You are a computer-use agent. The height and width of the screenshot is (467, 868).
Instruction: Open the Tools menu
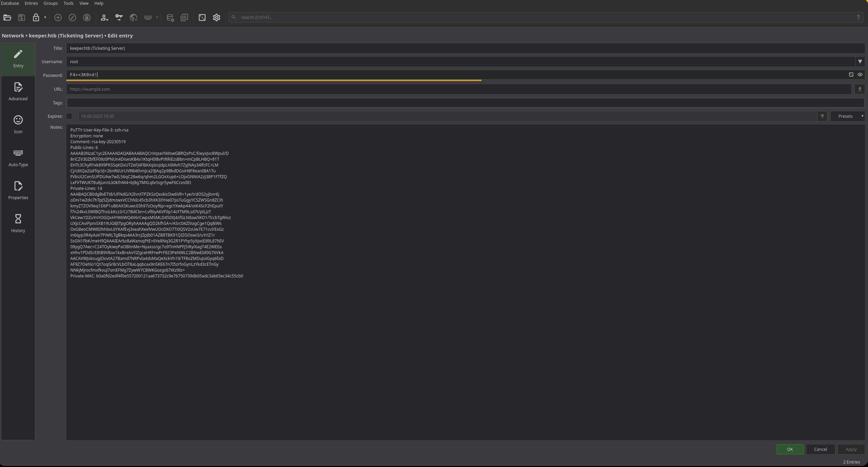point(68,3)
